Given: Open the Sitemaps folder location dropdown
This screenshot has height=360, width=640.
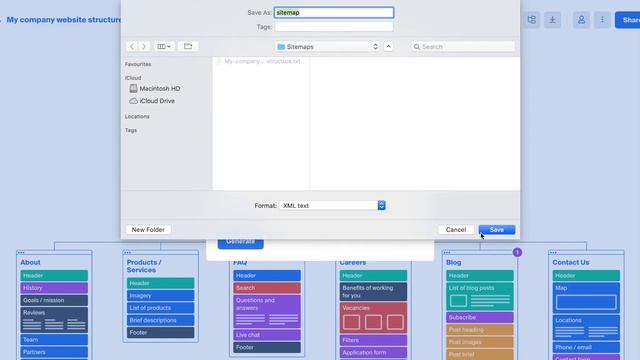Looking at the screenshot, I should 328,47.
